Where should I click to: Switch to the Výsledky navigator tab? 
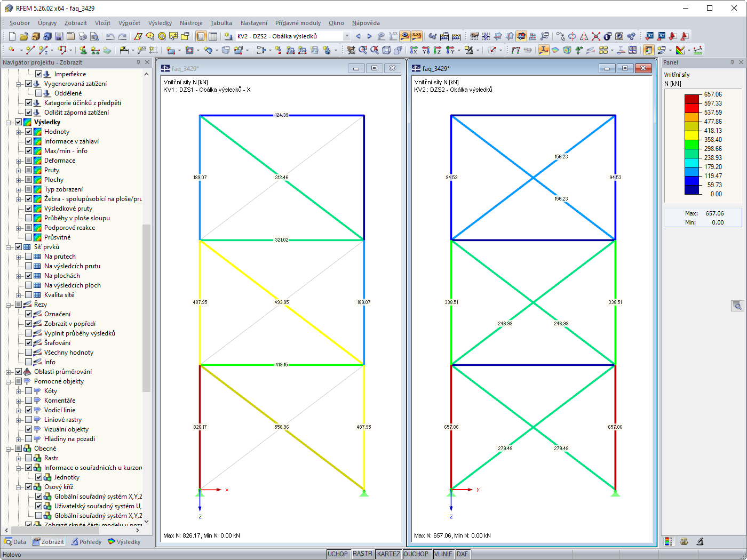tap(124, 542)
